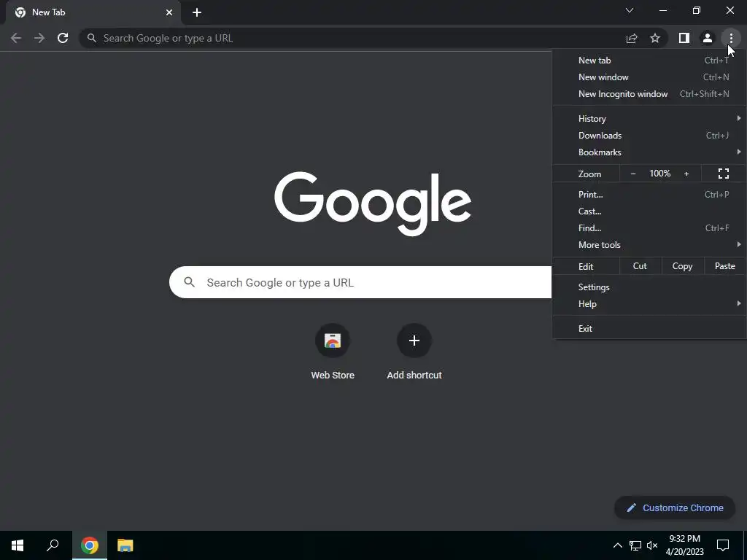
Task: Expand the History submenu
Action: pos(649,119)
